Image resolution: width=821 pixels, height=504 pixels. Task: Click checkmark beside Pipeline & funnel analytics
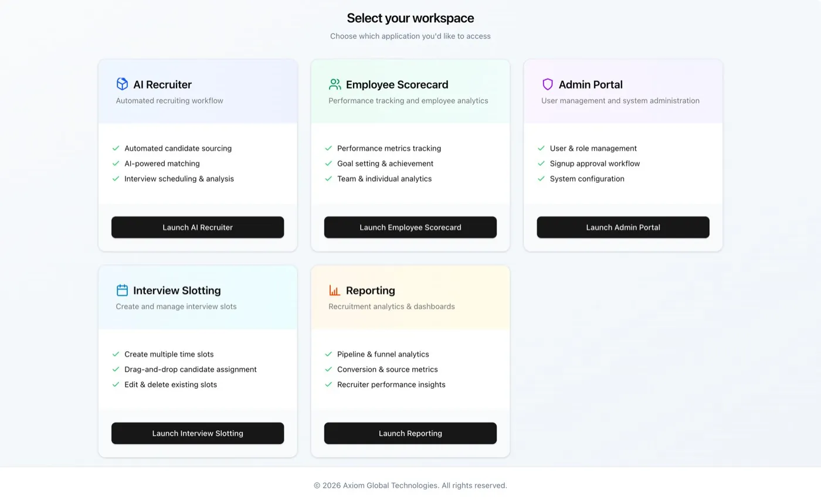328,354
